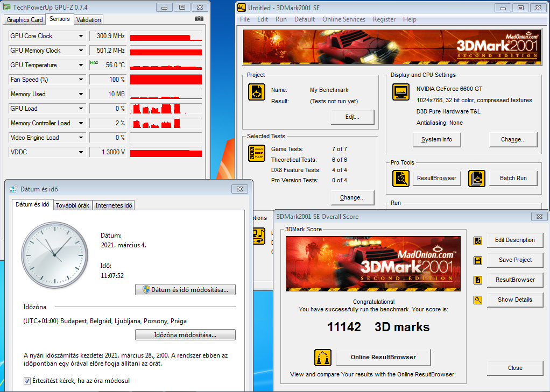Click Időzóna módosítása button
This screenshot has width=550, height=392.
coord(185,335)
